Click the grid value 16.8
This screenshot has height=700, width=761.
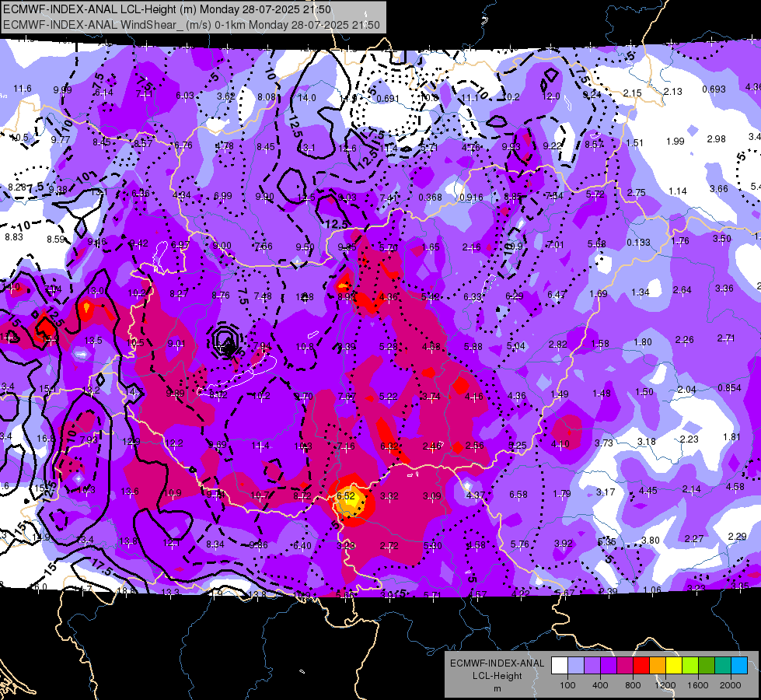click(46, 438)
